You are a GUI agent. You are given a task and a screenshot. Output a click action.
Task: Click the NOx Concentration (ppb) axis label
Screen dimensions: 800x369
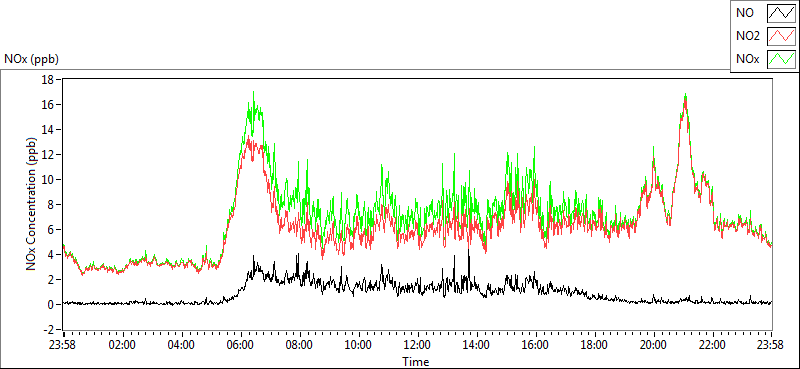[32, 204]
